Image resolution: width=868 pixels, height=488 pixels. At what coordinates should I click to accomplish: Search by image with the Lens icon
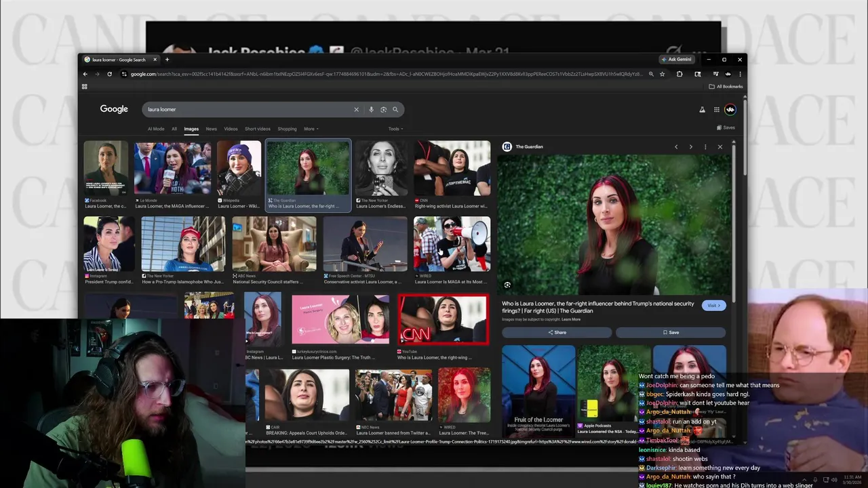383,109
